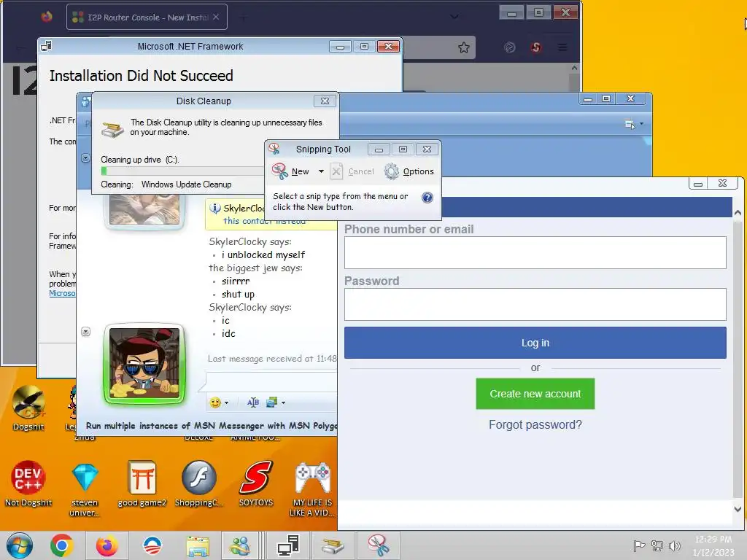
Task: Launch Chrome from the taskbar
Action: [62, 545]
